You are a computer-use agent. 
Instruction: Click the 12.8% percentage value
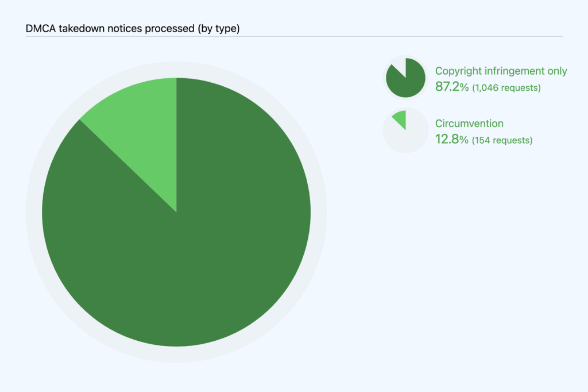click(452, 140)
